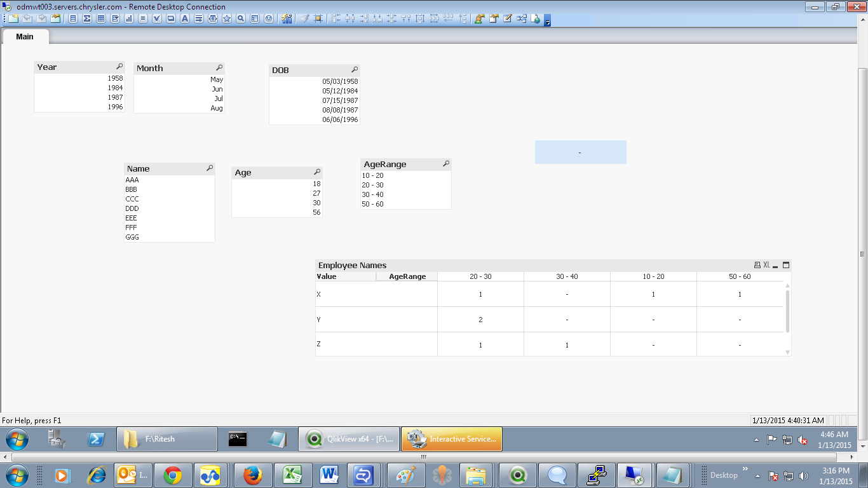Screen dimensions: 868x488
Task: Open Google Chrome from the local taskbar
Action: click(x=173, y=475)
